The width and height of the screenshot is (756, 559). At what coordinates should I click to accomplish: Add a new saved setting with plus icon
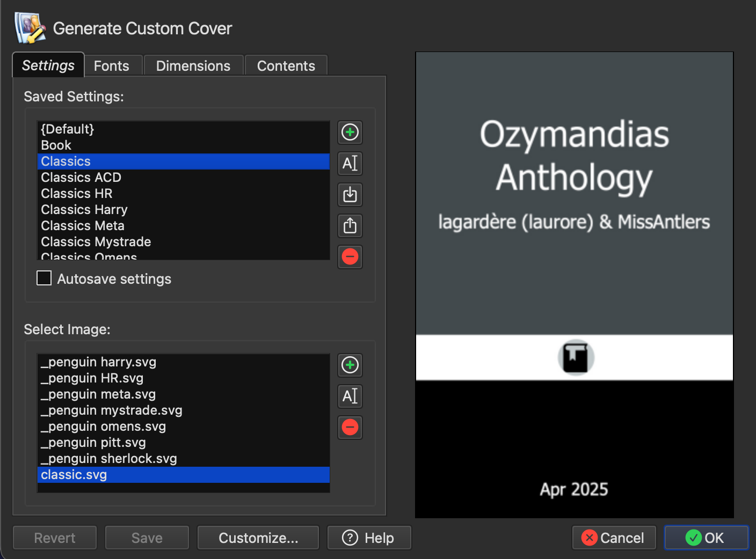pos(350,133)
